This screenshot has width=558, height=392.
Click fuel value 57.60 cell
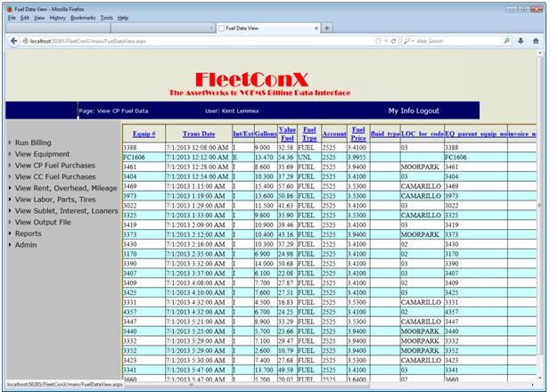point(286,186)
